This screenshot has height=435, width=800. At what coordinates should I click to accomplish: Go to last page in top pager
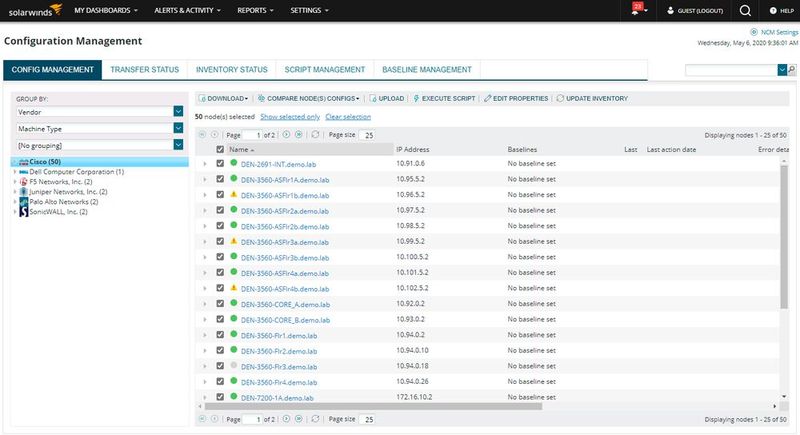click(298, 135)
